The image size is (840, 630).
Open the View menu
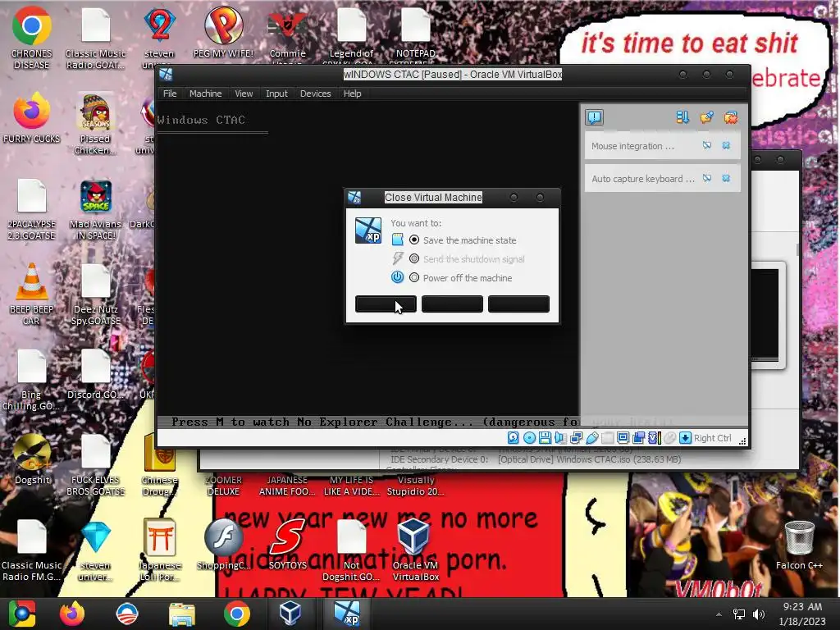[x=244, y=94]
